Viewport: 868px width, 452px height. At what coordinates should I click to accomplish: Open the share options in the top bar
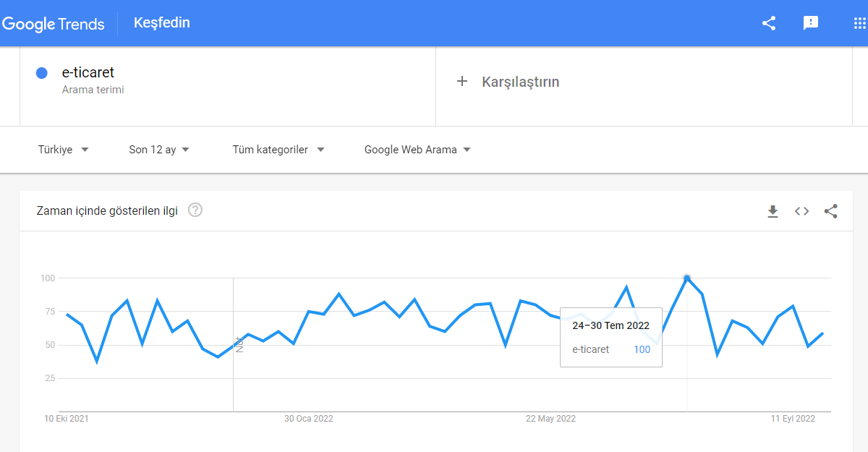coord(767,23)
